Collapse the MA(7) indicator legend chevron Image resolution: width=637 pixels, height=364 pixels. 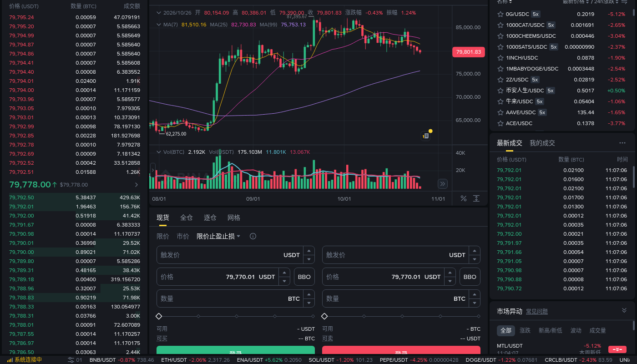(159, 24)
